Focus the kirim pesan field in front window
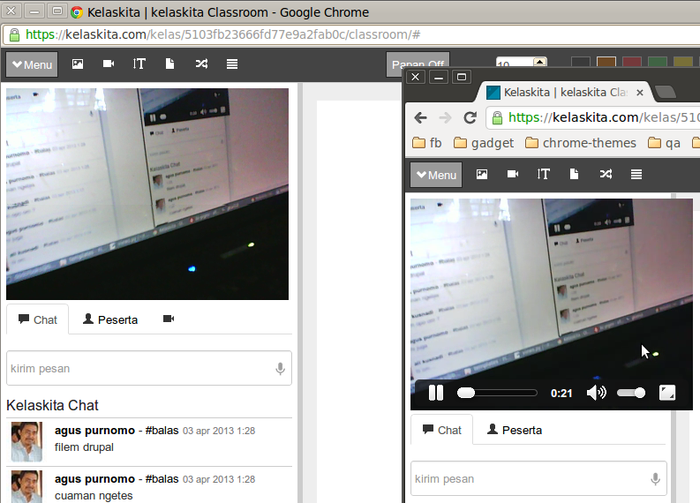 [539, 478]
